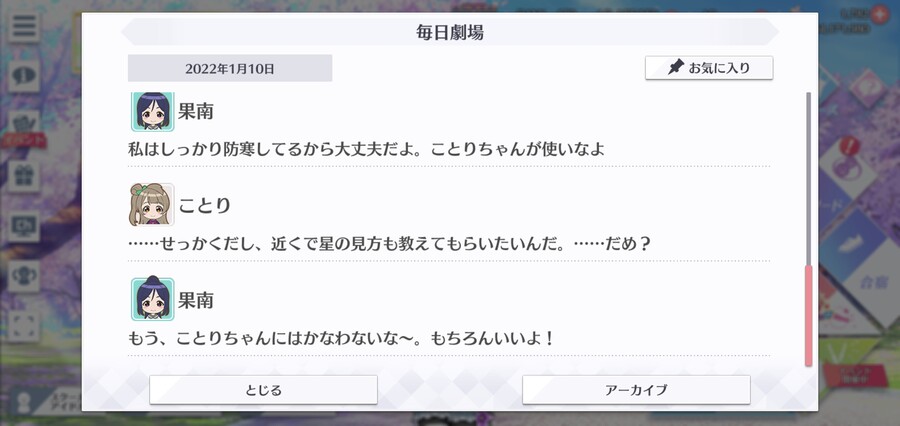900x426 pixels.
Task: Close the dialog with とじる button
Action: pos(263,390)
